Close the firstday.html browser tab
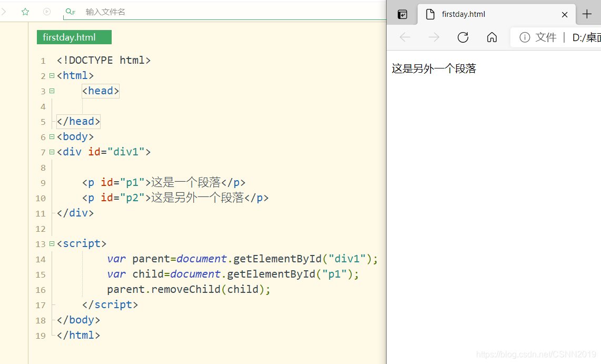601x364 pixels. pyautogui.click(x=565, y=15)
